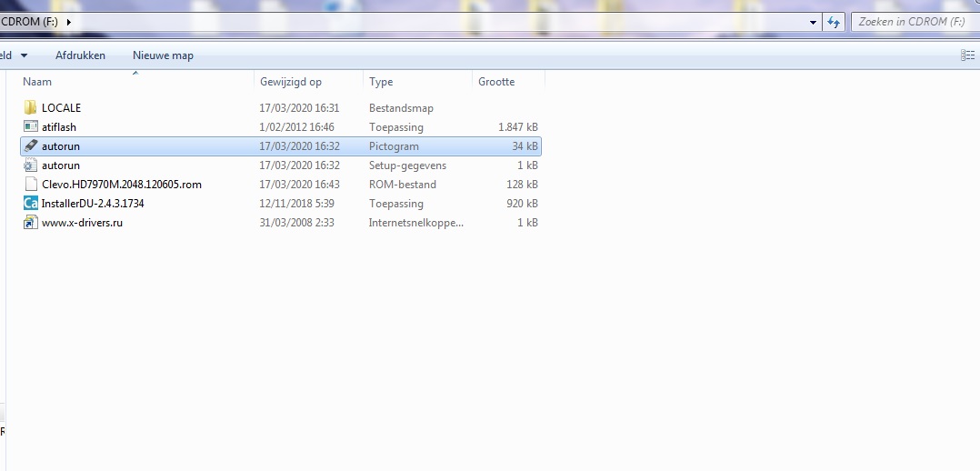Click the 128 kB size cell

point(523,185)
